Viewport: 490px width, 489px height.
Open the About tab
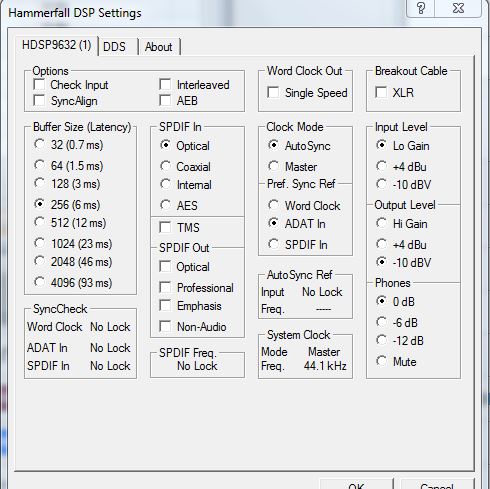tap(159, 47)
